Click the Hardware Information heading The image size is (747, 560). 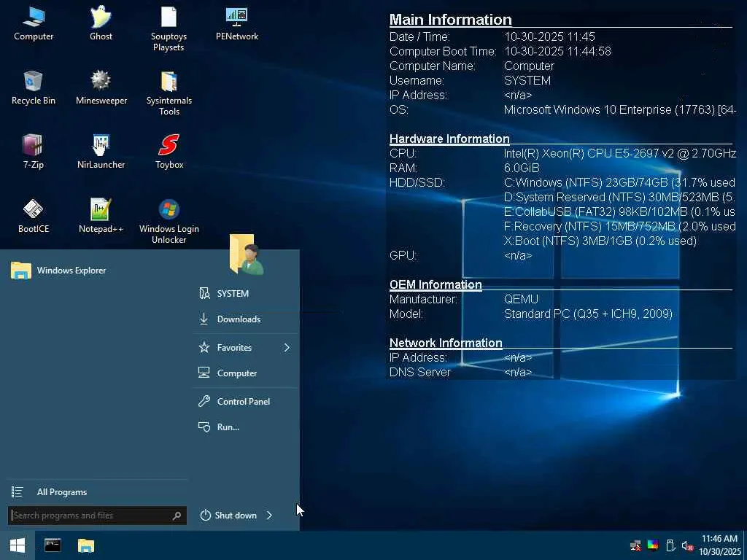449,139
